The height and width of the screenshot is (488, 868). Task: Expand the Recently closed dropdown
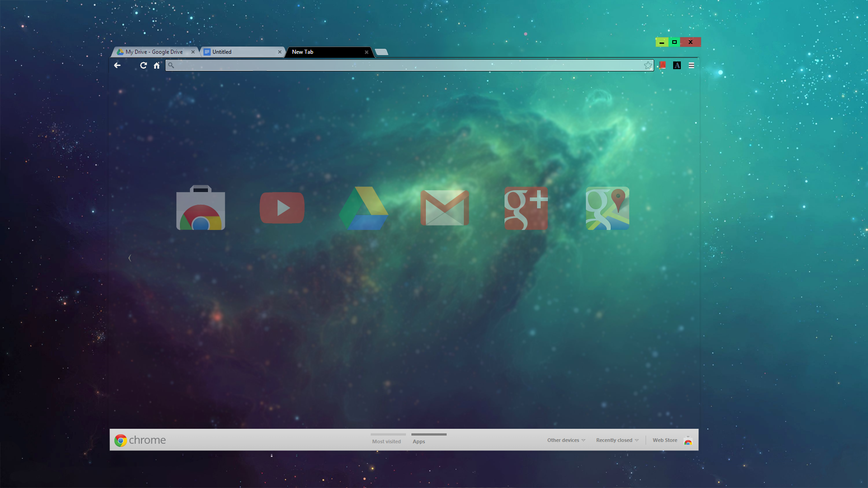tap(618, 440)
